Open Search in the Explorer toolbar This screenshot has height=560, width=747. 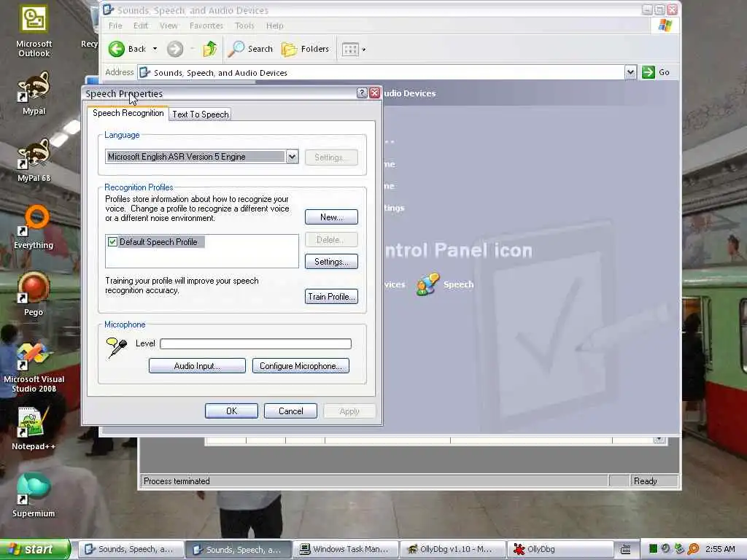point(251,49)
